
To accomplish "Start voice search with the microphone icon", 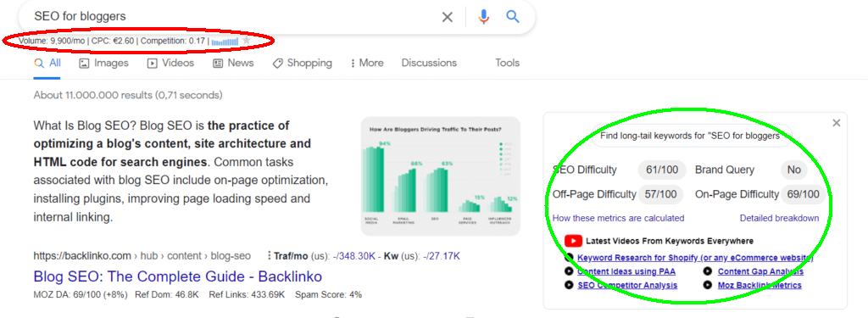I will click(x=484, y=17).
